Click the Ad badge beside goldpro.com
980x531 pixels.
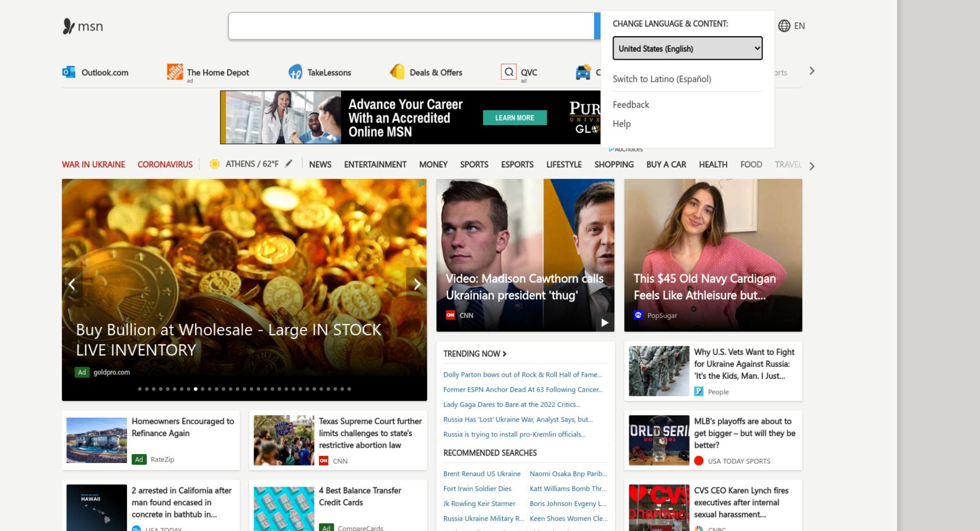[x=82, y=372]
